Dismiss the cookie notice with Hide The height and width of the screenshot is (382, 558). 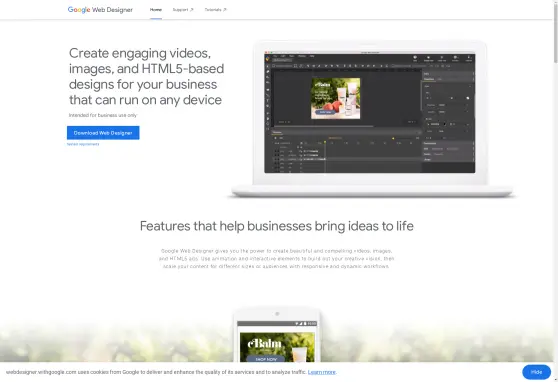coord(536,372)
